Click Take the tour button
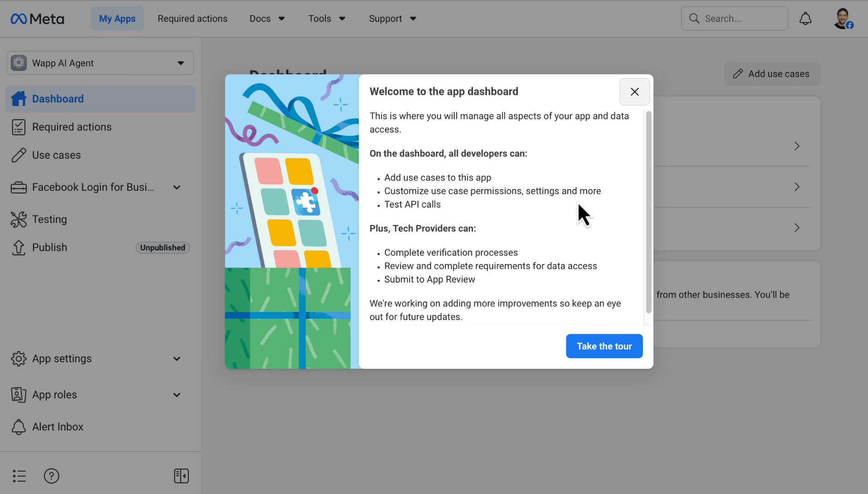The image size is (868, 494). pos(604,346)
